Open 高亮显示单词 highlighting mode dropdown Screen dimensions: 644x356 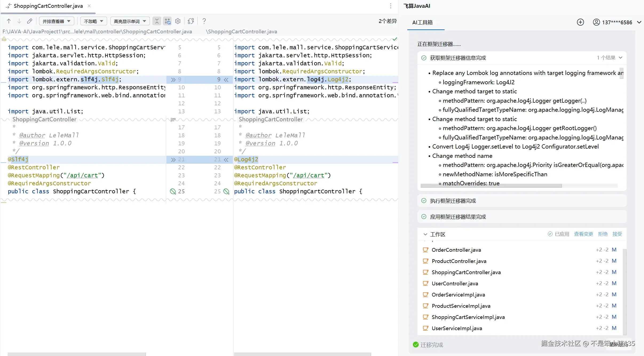click(130, 21)
